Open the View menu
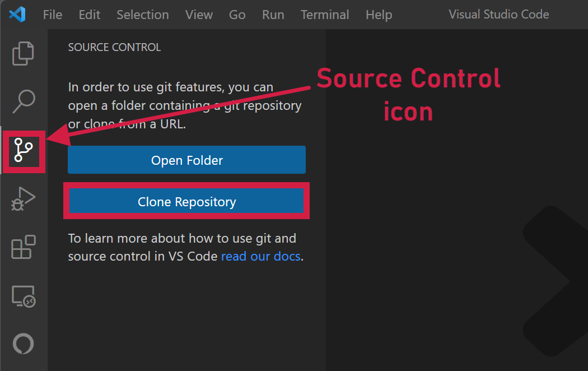 [x=199, y=15]
